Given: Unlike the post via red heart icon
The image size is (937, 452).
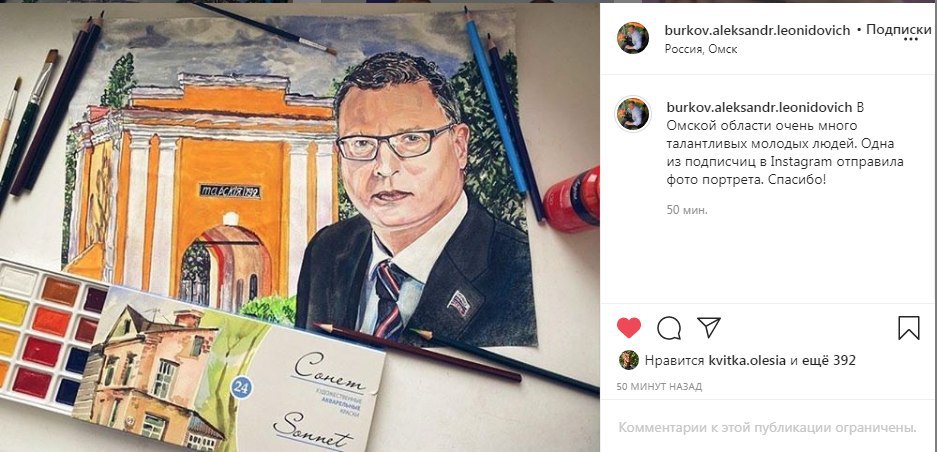Looking at the screenshot, I should pyautogui.click(x=629, y=328).
